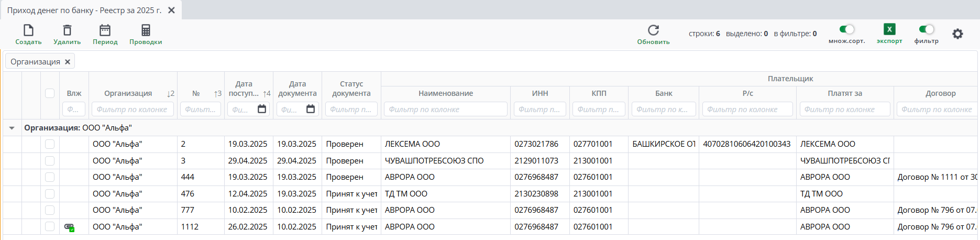Toggle the множ.сорт. switch
This screenshot has height=240, width=980.
point(846,29)
